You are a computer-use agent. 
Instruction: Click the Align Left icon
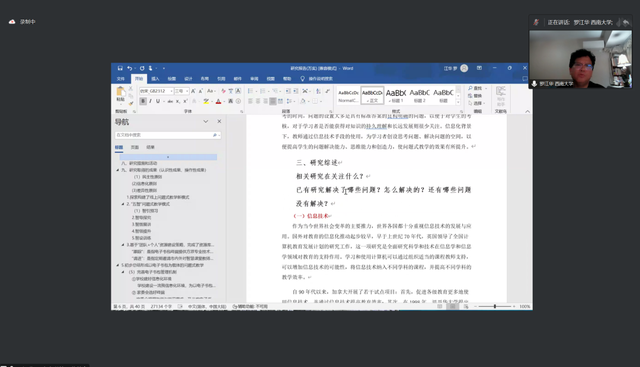coord(251,101)
